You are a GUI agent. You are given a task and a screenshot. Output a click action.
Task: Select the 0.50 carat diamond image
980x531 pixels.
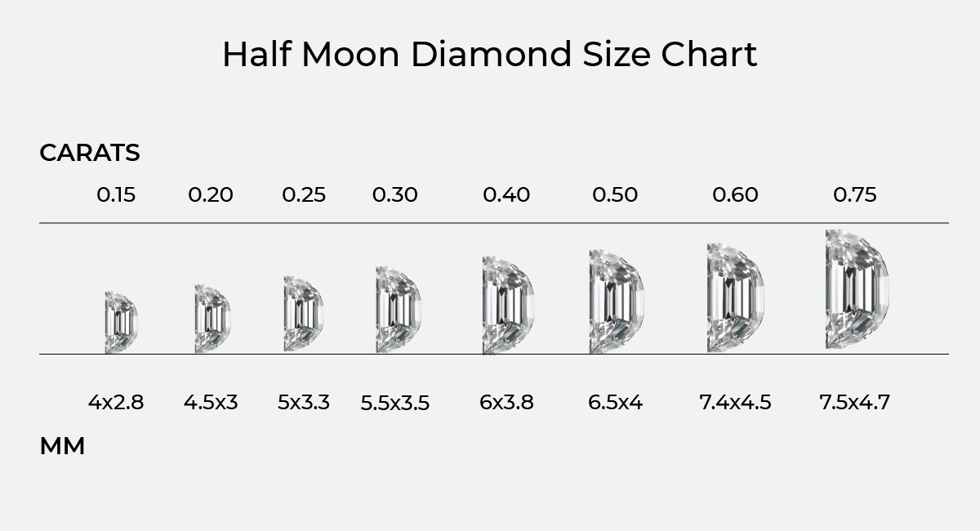point(616,301)
